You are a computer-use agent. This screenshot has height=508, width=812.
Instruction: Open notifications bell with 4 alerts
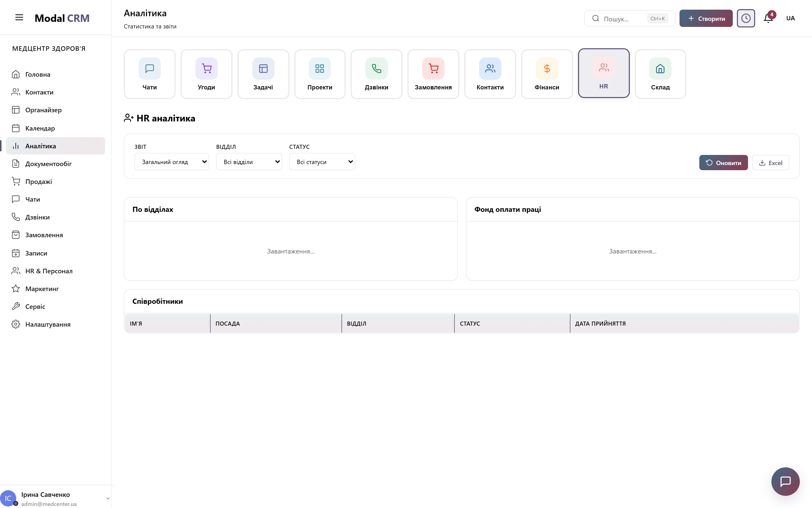768,18
